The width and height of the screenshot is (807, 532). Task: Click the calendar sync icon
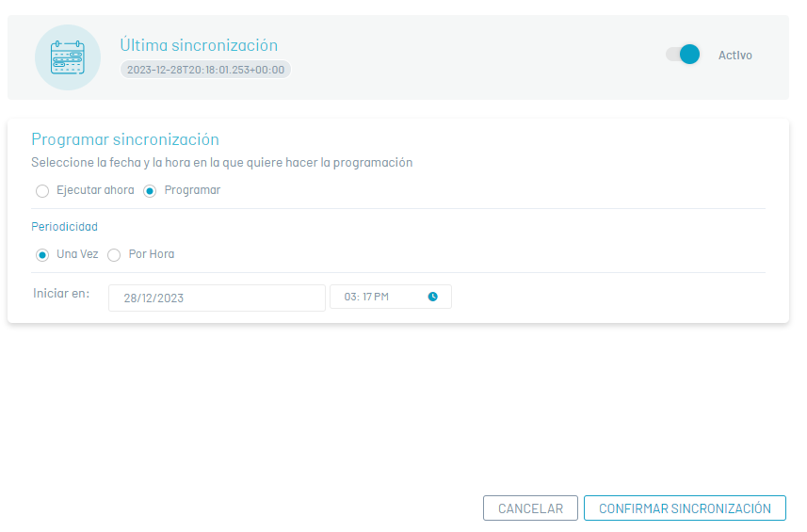click(x=68, y=57)
